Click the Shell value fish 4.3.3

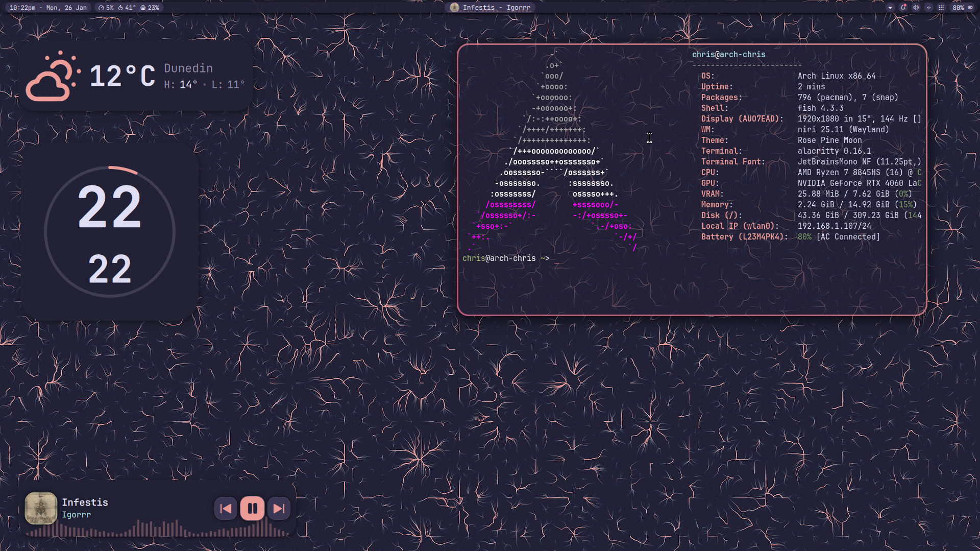pos(821,108)
